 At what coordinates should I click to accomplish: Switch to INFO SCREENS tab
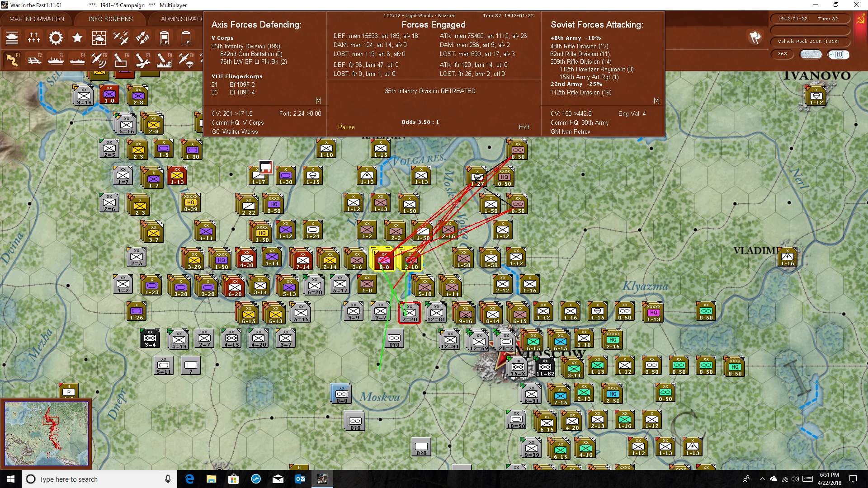click(x=111, y=19)
